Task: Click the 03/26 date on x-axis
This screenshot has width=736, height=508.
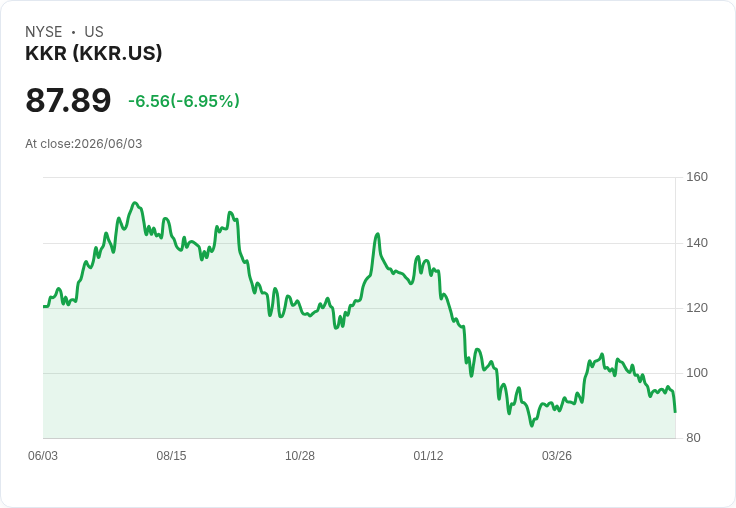Action: click(x=557, y=456)
